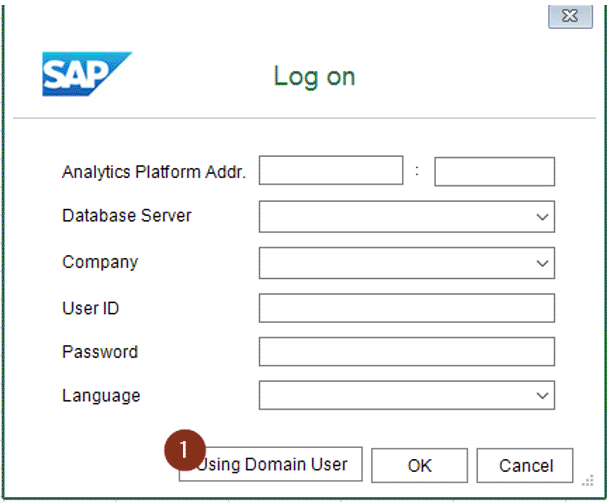Image resolution: width=607 pixels, height=502 pixels.
Task: Click the red numbered badge 1
Action: 185,451
